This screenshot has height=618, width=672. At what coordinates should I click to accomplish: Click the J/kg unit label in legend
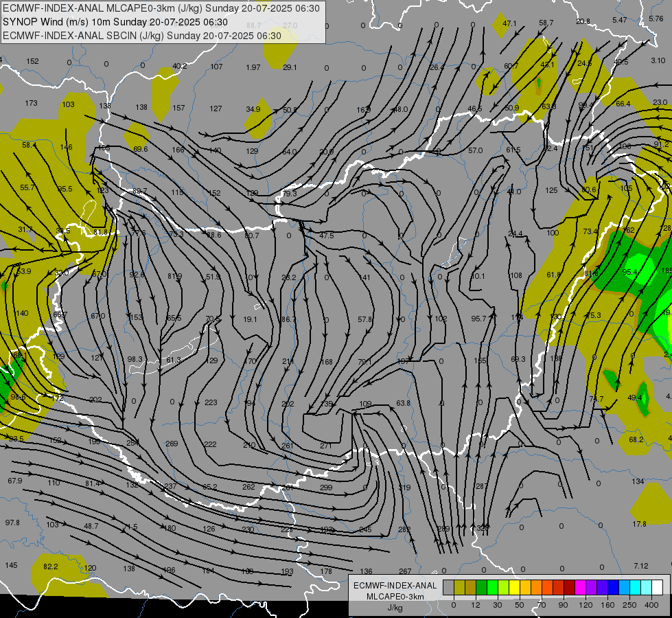[x=395, y=608]
